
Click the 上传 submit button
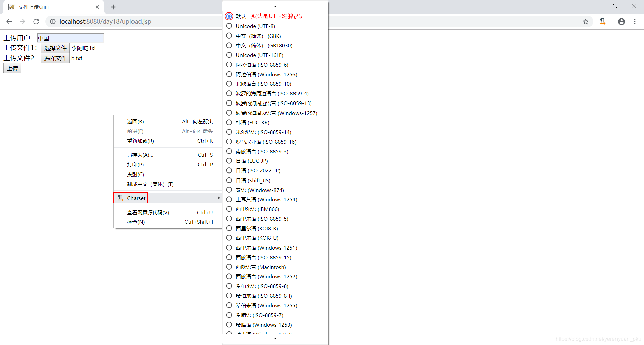coord(12,68)
